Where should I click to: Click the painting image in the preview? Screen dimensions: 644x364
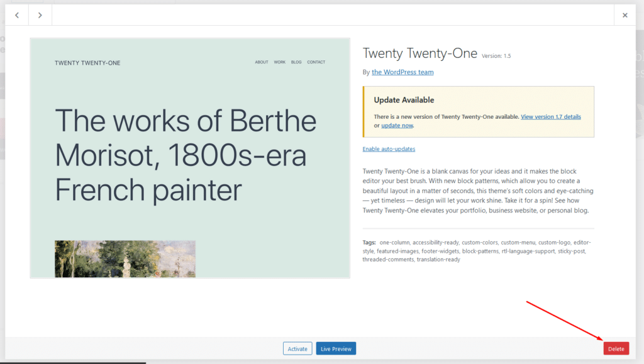coord(125,259)
